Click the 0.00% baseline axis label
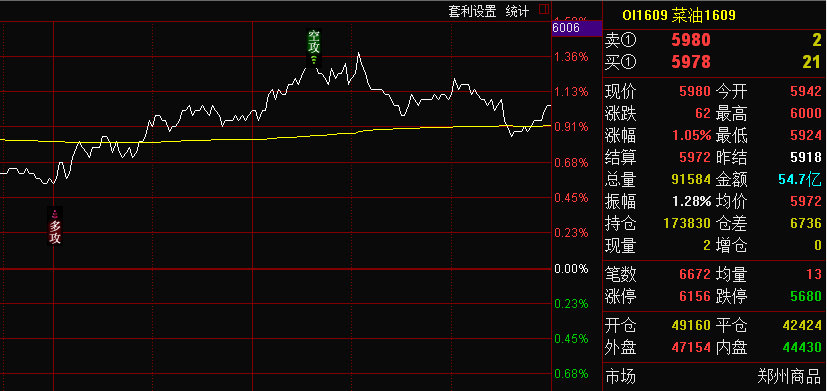The image size is (827, 391). (571, 269)
